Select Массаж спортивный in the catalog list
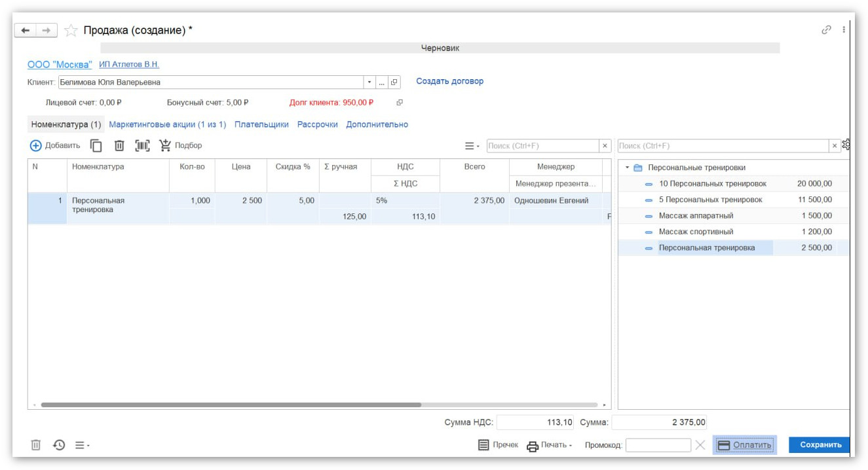This screenshot has height=470, width=868. [x=696, y=232]
